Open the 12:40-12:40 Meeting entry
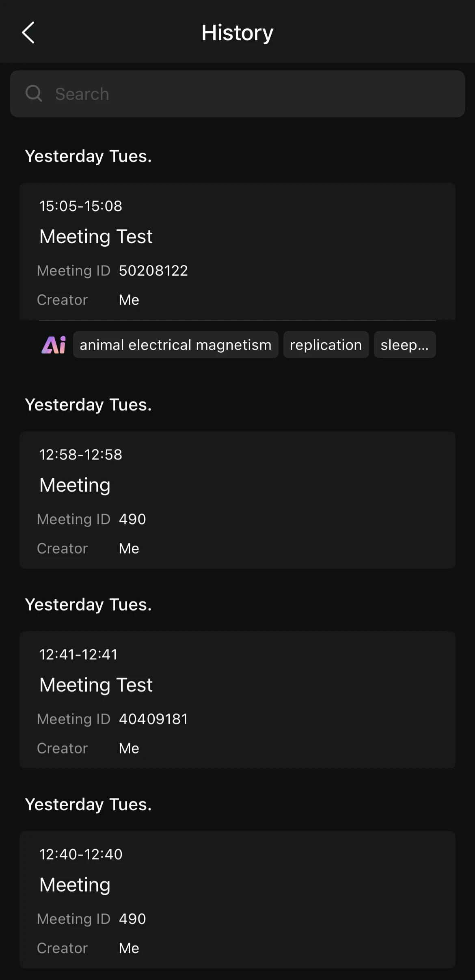The width and height of the screenshot is (475, 980). (x=237, y=899)
